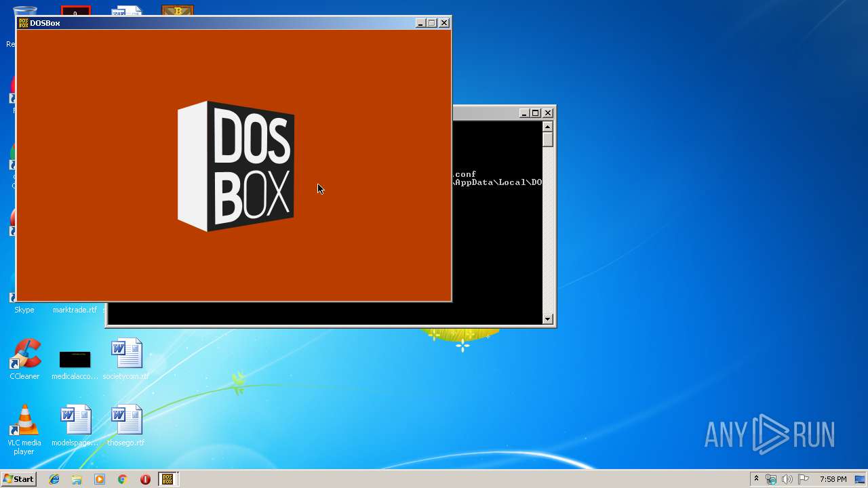
Task: Launch Google Chrome from taskbar
Action: pyautogui.click(x=122, y=479)
